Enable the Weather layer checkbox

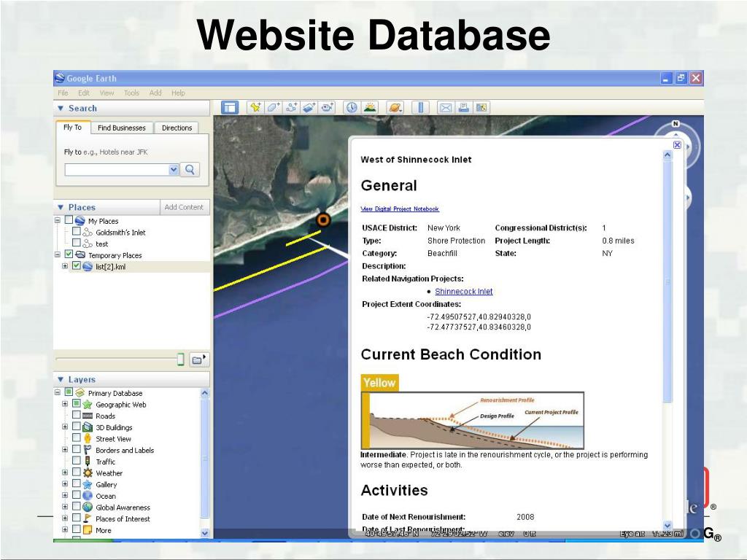coord(76,472)
